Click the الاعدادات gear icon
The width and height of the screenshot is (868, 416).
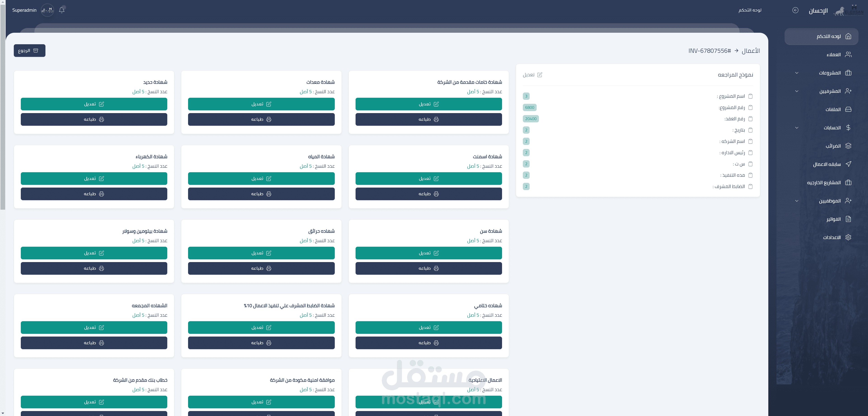[848, 237]
